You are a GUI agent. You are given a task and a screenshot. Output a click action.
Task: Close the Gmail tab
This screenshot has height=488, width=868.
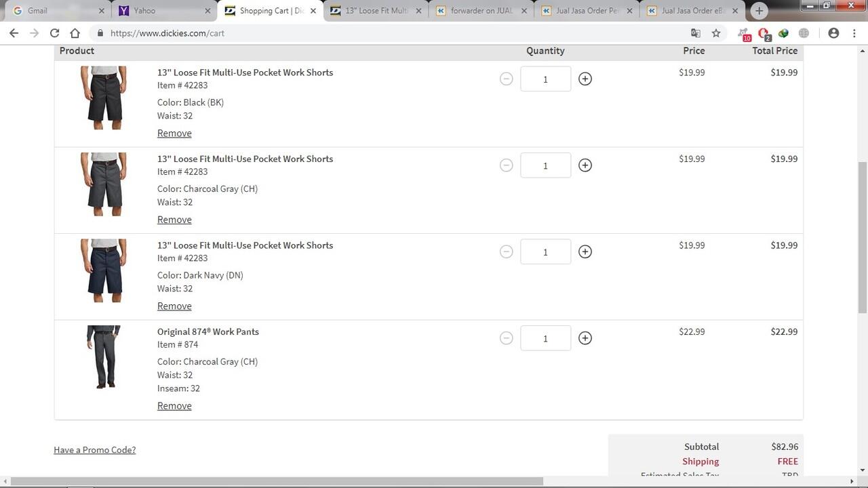tap(102, 11)
